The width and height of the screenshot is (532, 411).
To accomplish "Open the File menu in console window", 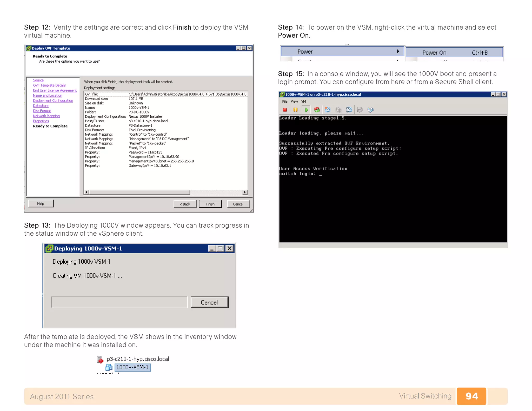I will coord(285,102).
